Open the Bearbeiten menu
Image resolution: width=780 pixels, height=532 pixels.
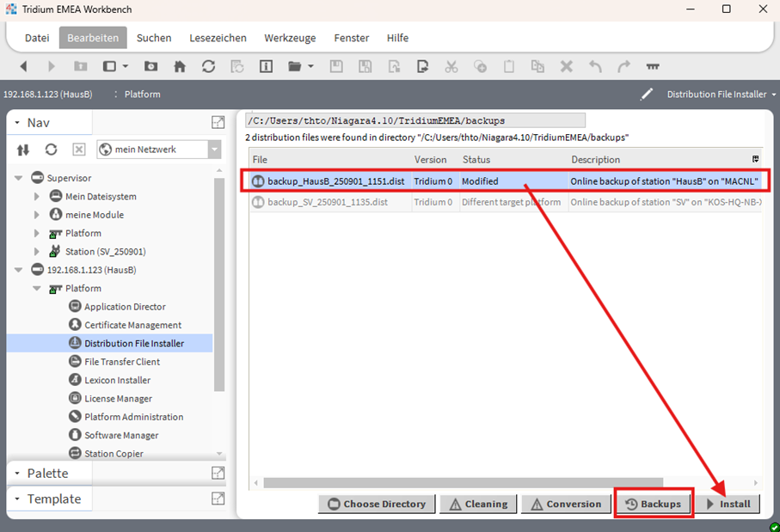point(93,38)
